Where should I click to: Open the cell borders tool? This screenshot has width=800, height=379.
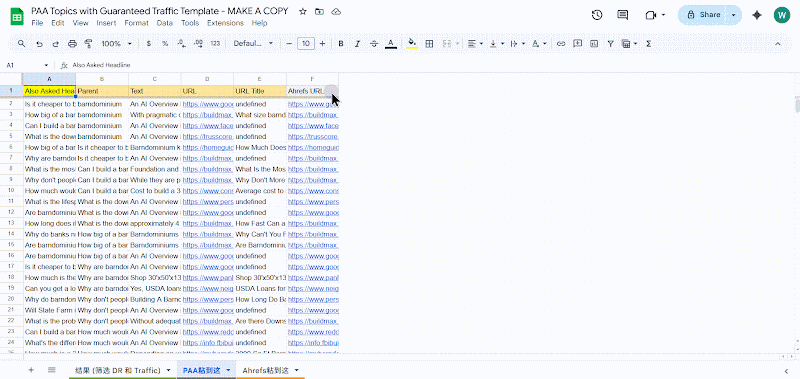coord(429,44)
